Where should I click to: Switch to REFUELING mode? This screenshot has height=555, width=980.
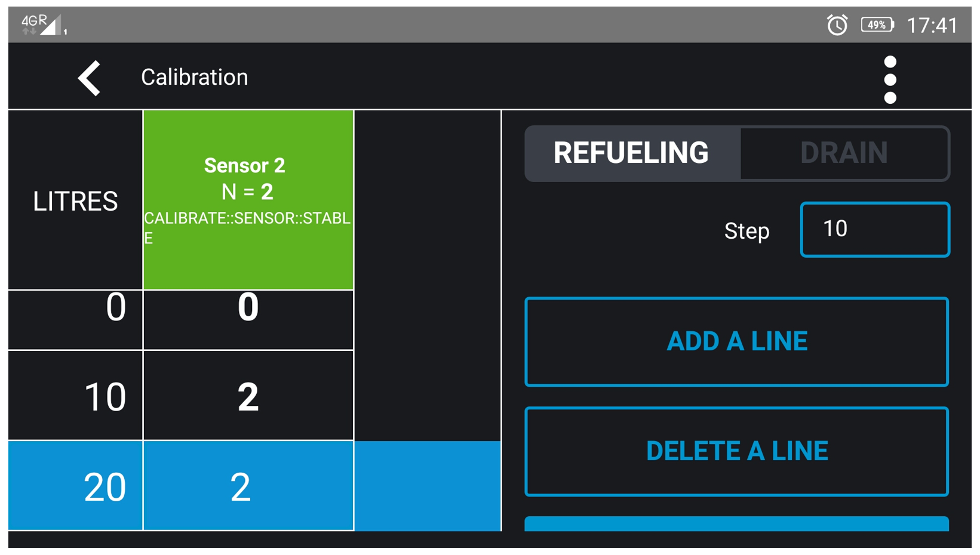coord(631,153)
